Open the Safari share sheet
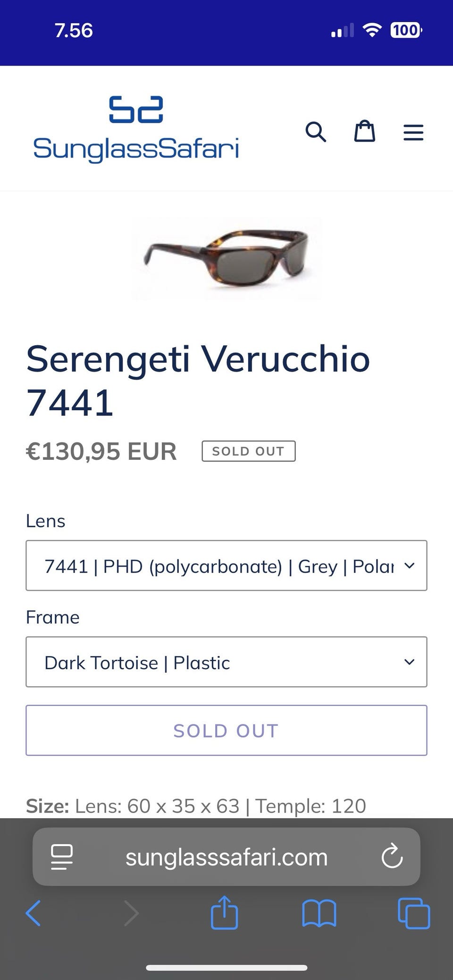This screenshot has width=453, height=980. point(224,913)
